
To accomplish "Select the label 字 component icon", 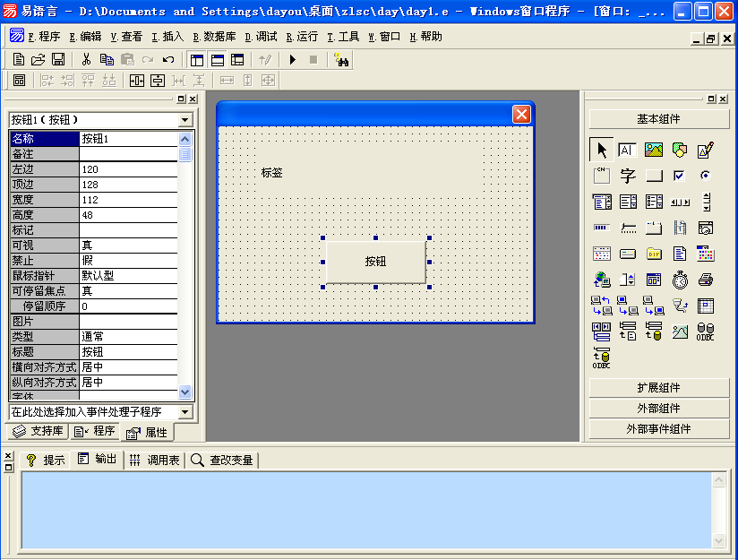I will 627,176.
